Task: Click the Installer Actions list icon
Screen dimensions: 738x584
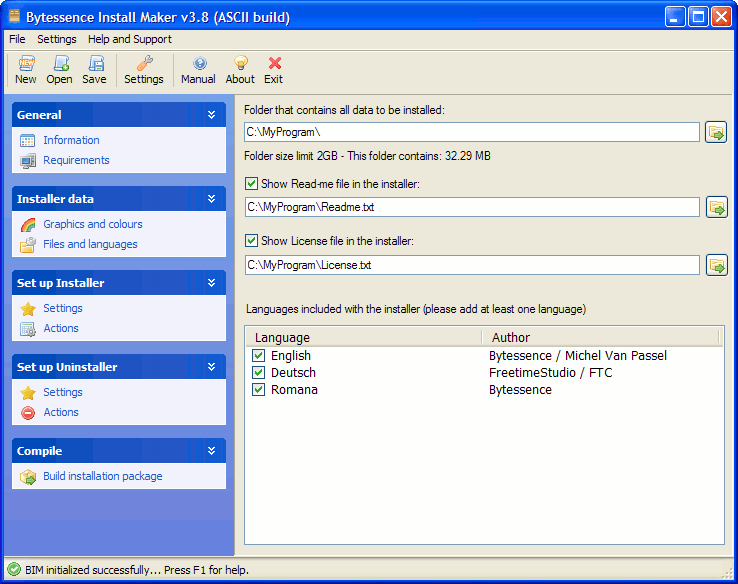Action: [28, 329]
